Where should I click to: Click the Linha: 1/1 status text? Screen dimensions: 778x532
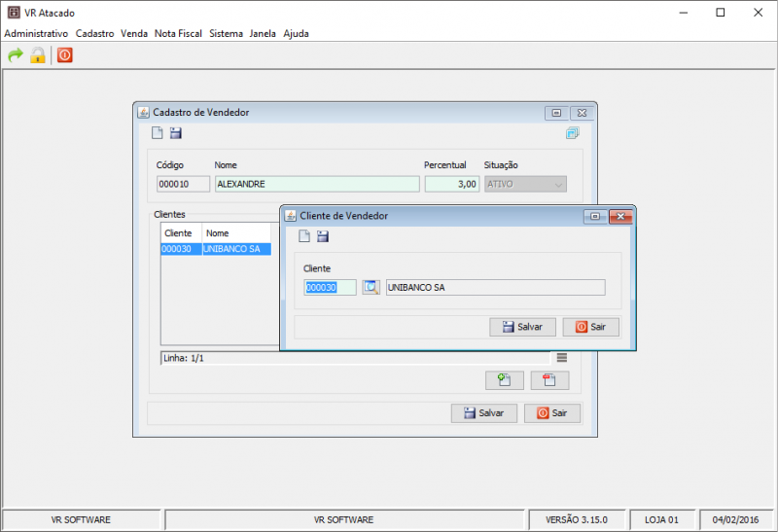[x=184, y=358]
